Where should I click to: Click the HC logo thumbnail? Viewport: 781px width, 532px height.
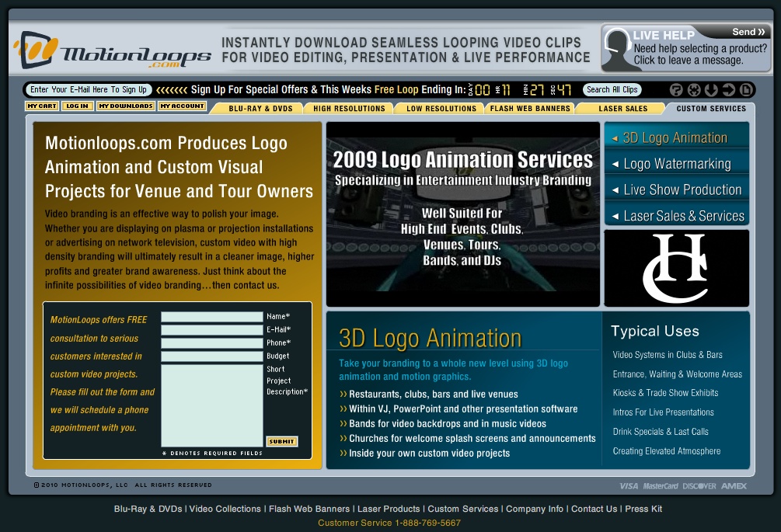(x=676, y=268)
